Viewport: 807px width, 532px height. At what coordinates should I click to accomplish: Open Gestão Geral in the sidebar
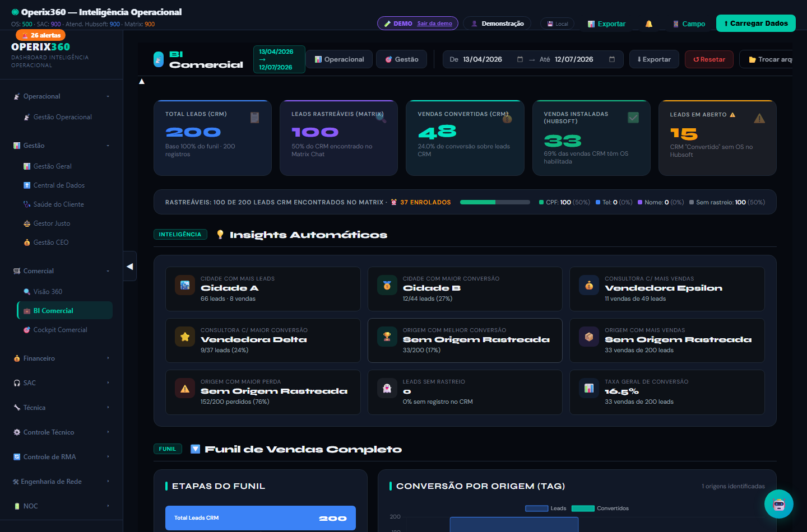pyautogui.click(x=64, y=166)
